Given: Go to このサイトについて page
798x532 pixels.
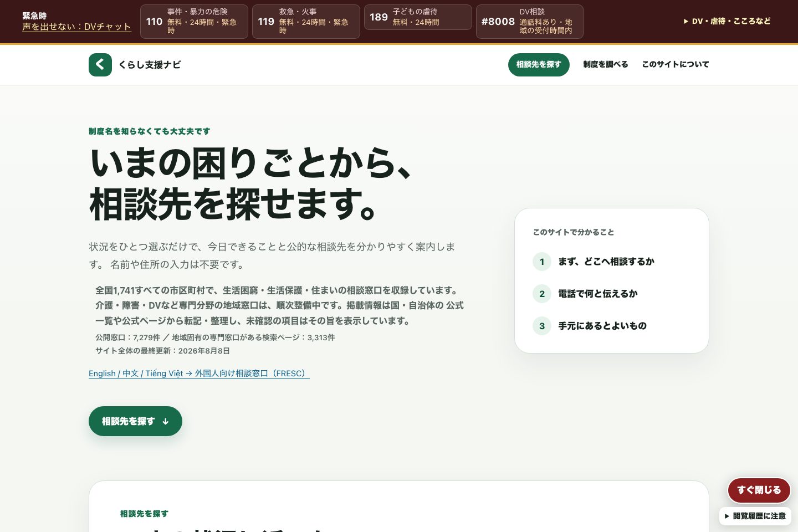Looking at the screenshot, I should pyautogui.click(x=676, y=64).
